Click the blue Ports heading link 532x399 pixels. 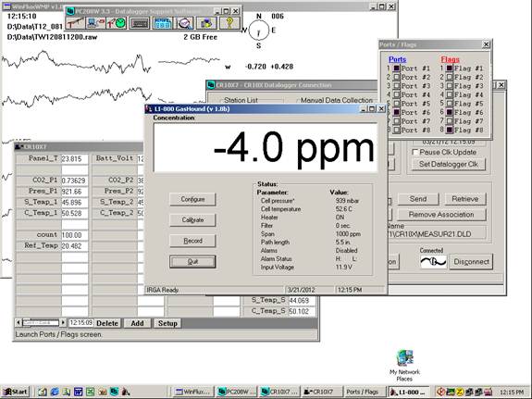[x=397, y=59]
